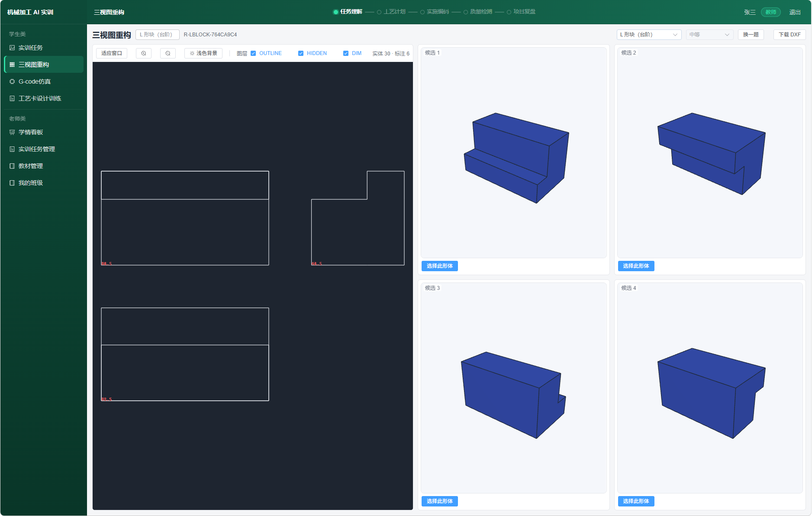Go to 项目复盘 step in progress bar
This screenshot has width=812, height=516.
[x=521, y=12]
